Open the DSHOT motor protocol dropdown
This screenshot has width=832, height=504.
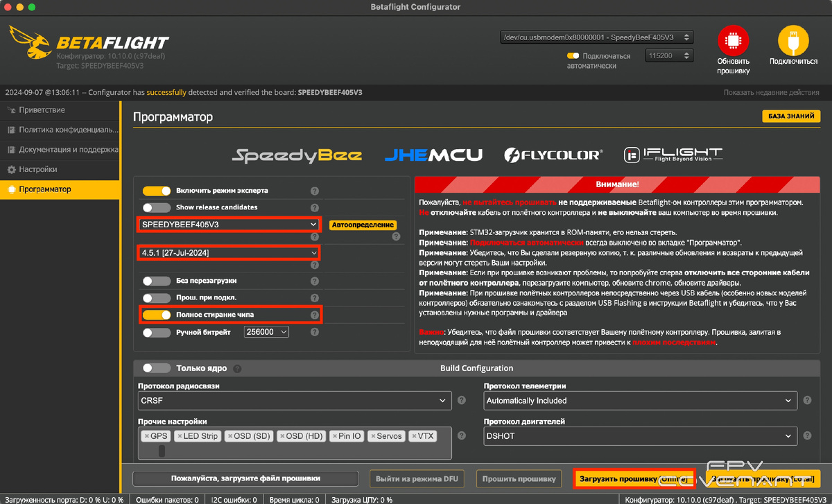(x=640, y=436)
